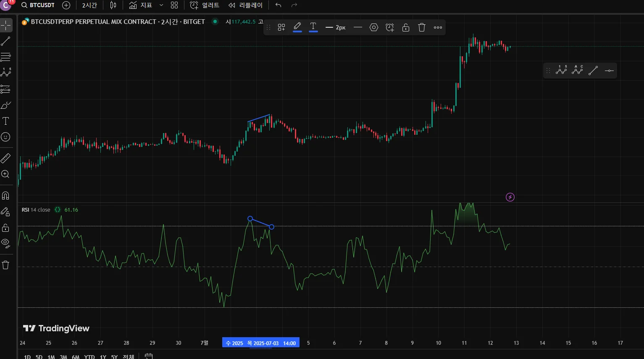644x359 pixels.
Task: Click the emoji icons tool
Action: pyautogui.click(x=6, y=137)
